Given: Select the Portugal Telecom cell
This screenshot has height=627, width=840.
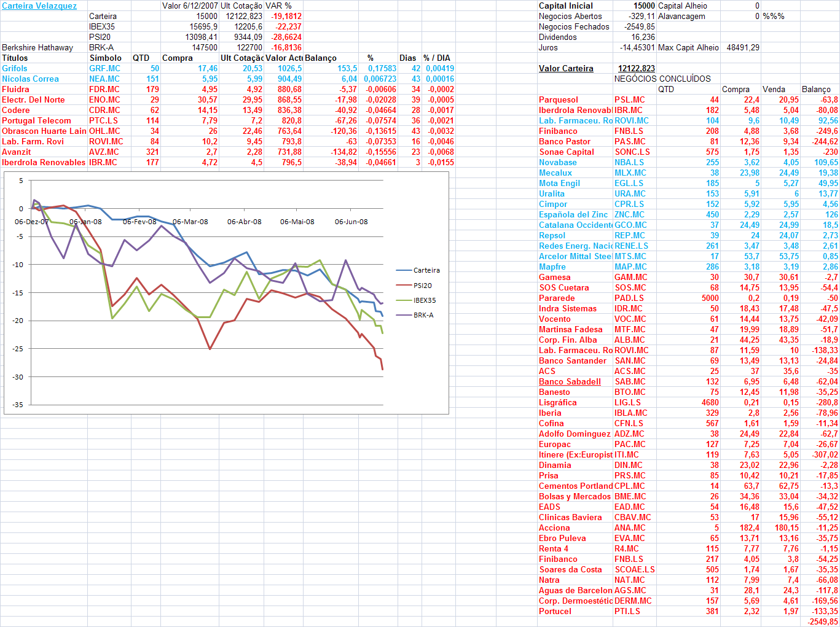Looking at the screenshot, I should (x=36, y=121).
